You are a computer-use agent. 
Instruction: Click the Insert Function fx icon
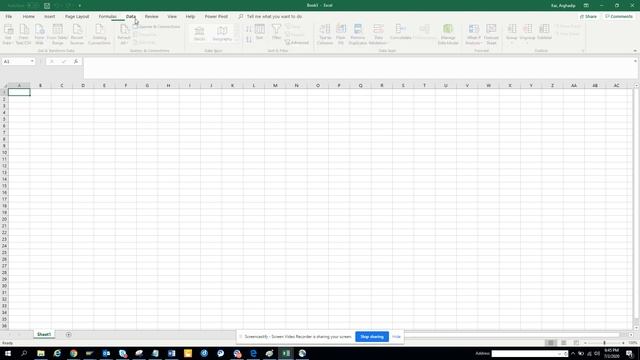point(76,61)
